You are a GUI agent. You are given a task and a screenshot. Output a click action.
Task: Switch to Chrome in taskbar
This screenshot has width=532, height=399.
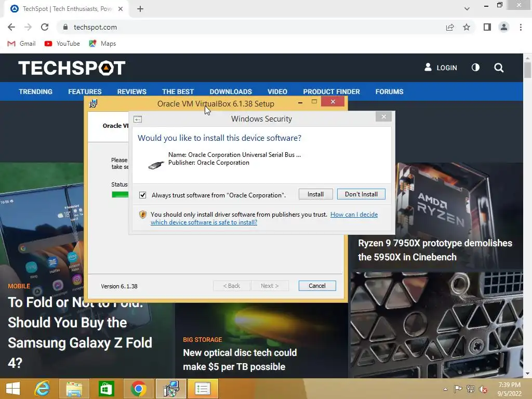click(138, 389)
